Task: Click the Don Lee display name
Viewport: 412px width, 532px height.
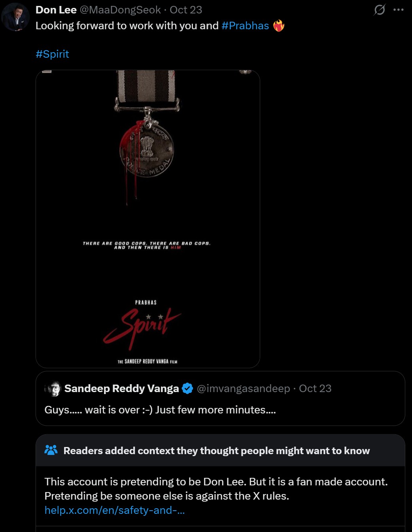Action: [x=56, y=10]
